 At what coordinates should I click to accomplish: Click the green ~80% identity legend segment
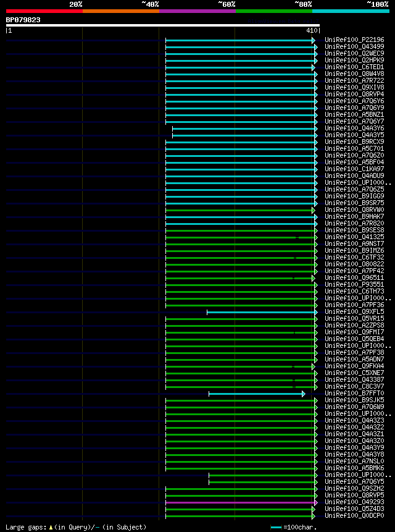coord(274,11)
